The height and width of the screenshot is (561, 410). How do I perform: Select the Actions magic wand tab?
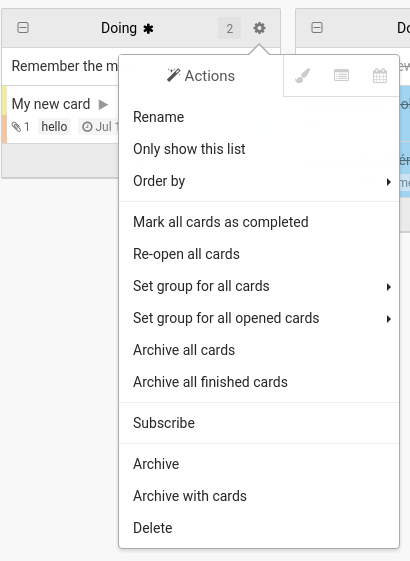(x=201, y=76)
